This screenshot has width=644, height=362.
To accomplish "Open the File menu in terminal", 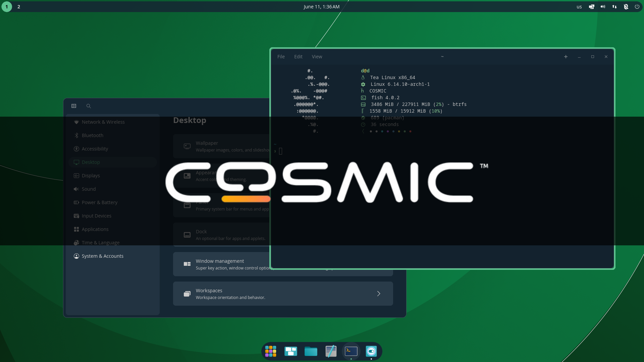I will [x=281, y=57].
